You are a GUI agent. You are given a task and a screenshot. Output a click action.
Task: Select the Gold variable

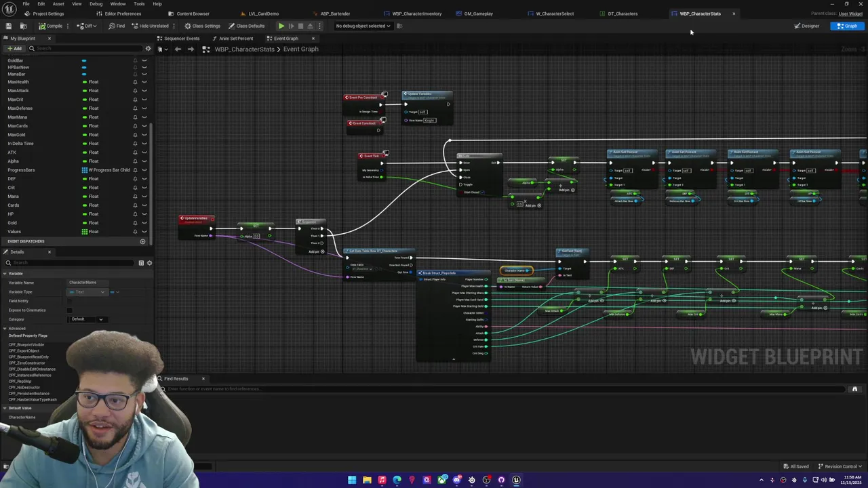point(12,223)
